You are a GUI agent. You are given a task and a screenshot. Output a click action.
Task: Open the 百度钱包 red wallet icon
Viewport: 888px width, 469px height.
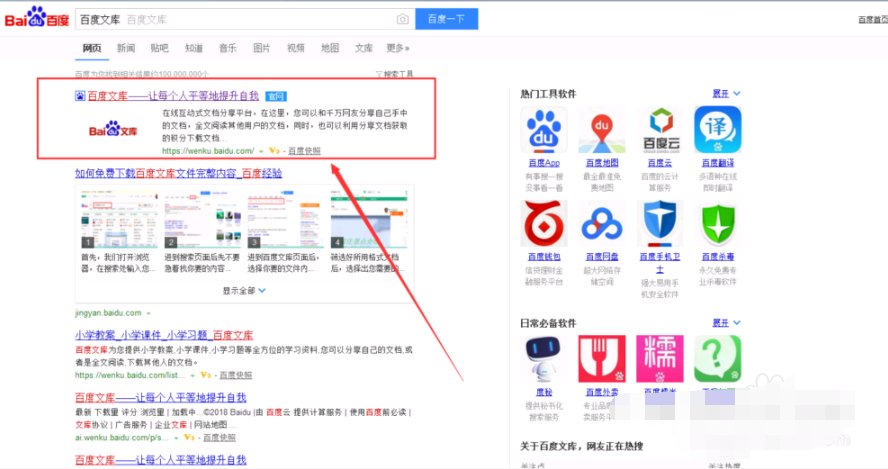click(544, 224)
